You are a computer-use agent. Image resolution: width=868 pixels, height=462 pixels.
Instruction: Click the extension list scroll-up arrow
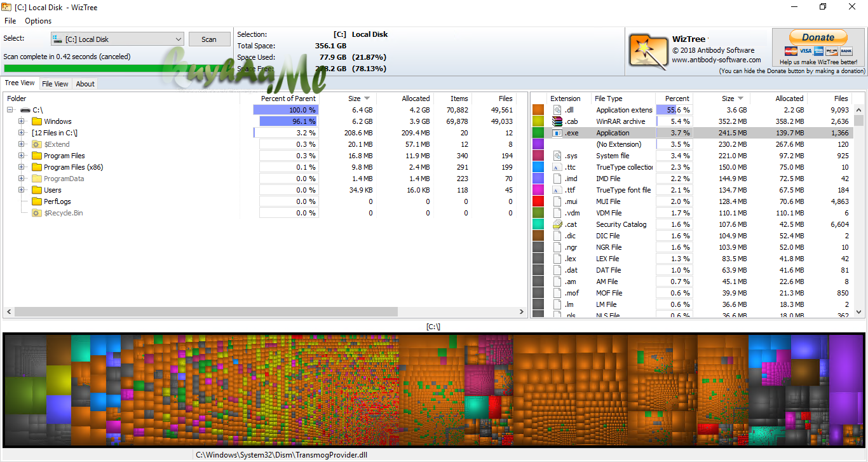858,110
